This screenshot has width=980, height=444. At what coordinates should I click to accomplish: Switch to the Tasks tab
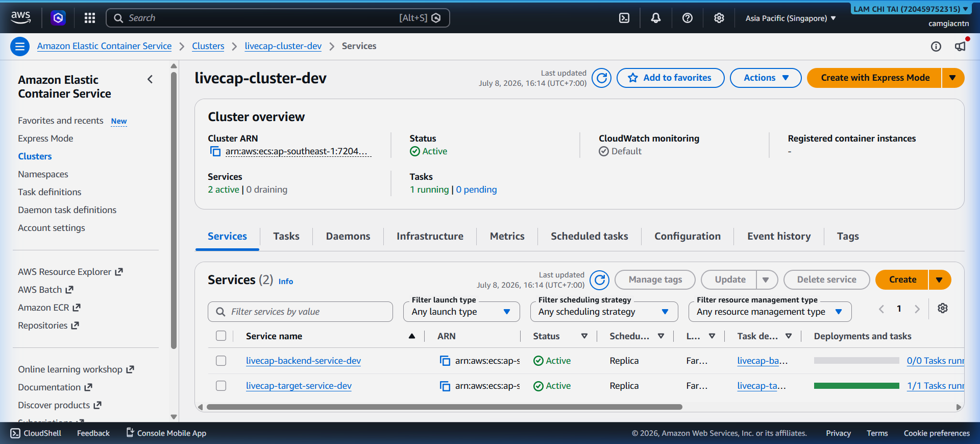click(x=286, y=236)
